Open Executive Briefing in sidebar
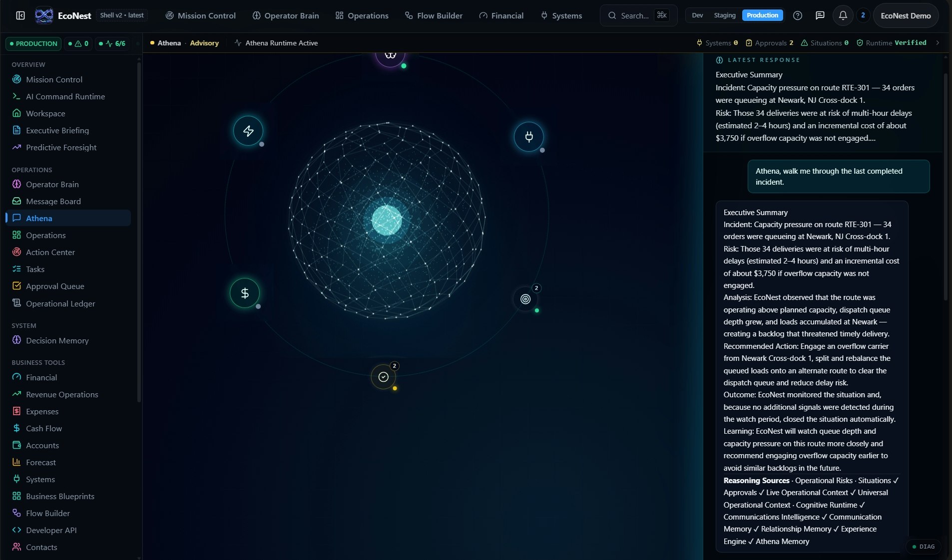This screenshot has width=952, height=560. 68,130
